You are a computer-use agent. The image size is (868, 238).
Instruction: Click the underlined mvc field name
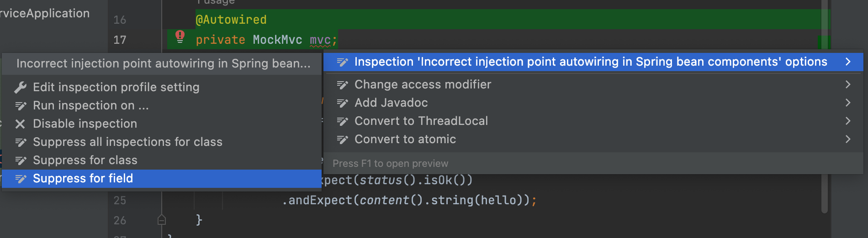tap(320, 40)
